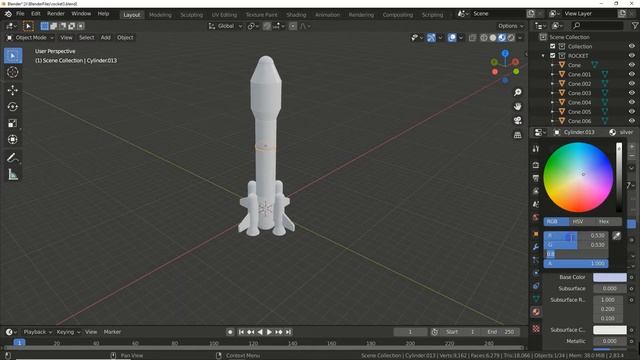Uncheck the Collection checkbox in outliner
Screen dimensions: 640x360
[552, 46]
